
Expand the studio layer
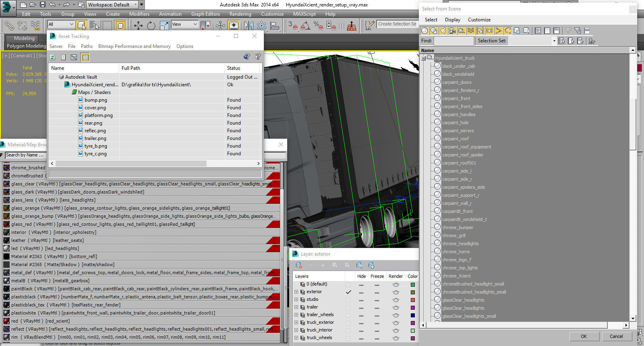click(296, 300)
